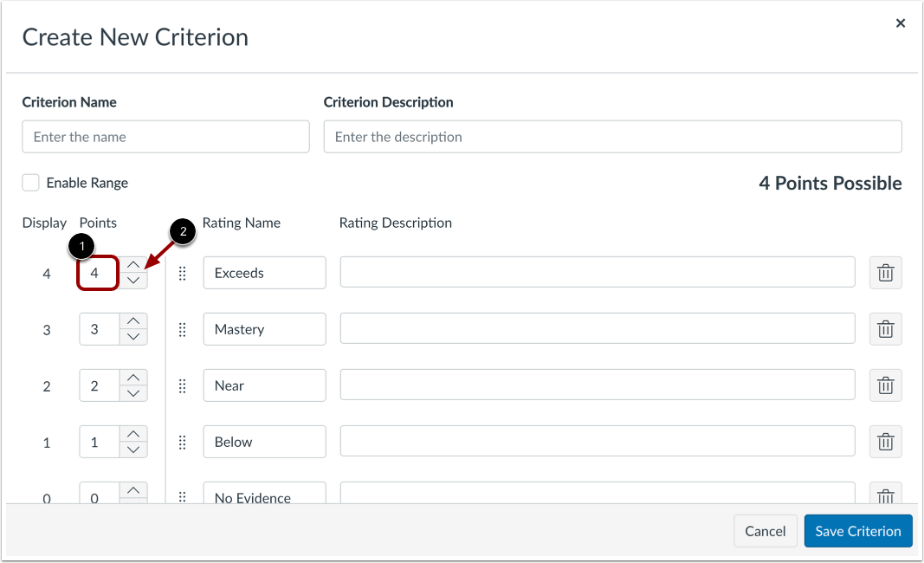The width and height of the screenshot is (924, 563).
Task: Select the drag handle next to Near
Action: tap(182, 385)
